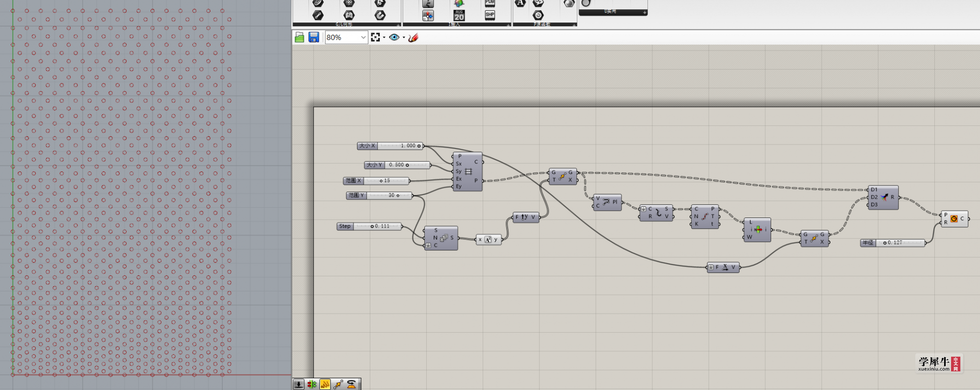Activate the red sketch pen tool
This screenshot has height=390, width=980.
tap(413, 37)
